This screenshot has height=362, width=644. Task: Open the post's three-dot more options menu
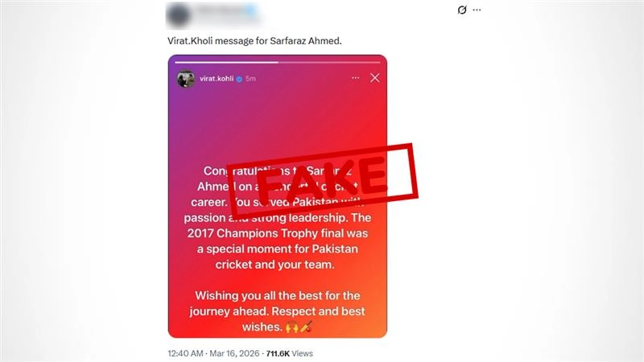tap(477, 10)
